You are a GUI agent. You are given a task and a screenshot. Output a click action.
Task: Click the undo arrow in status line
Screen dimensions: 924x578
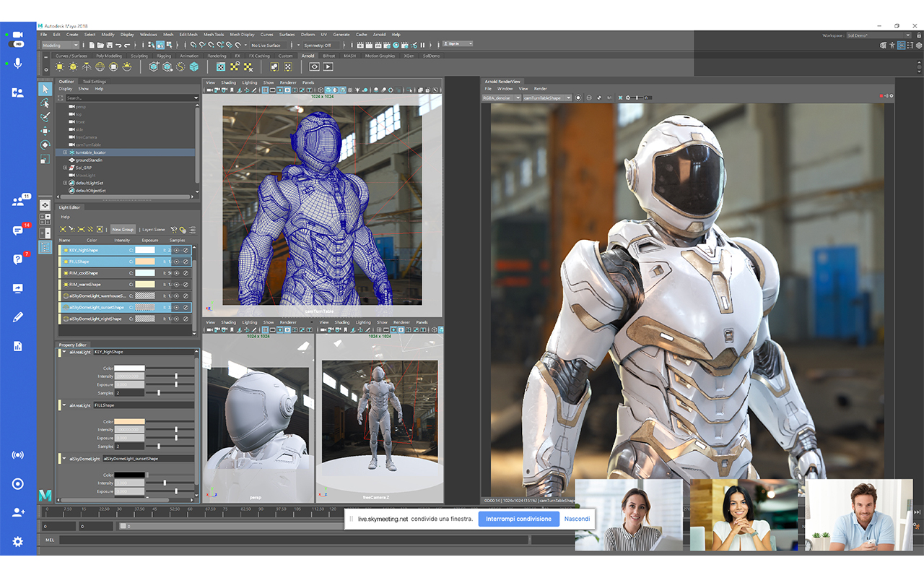coord(118,45)
